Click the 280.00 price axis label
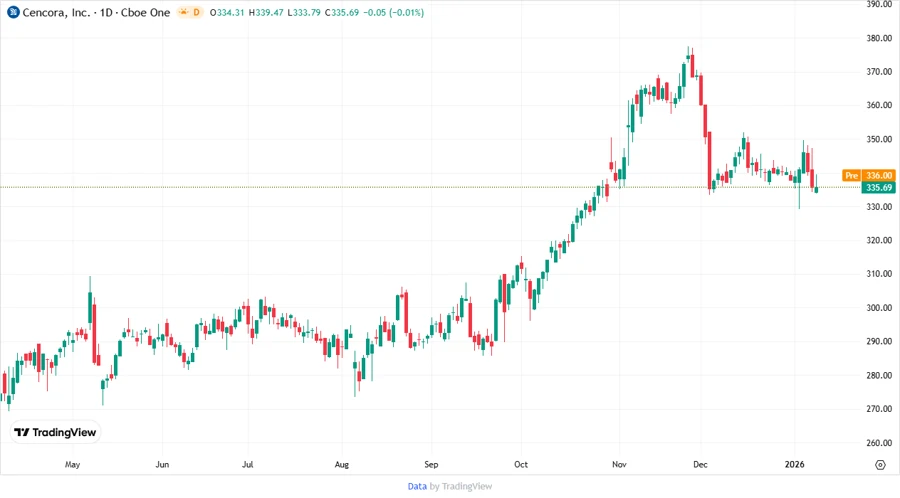This screenshot has height=498, width=900. [879, 376]
